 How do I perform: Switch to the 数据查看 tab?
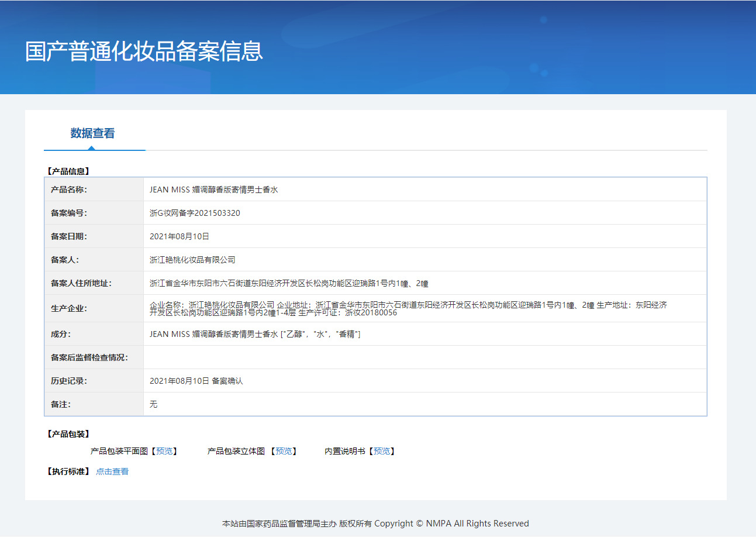(x=91, y=133)
